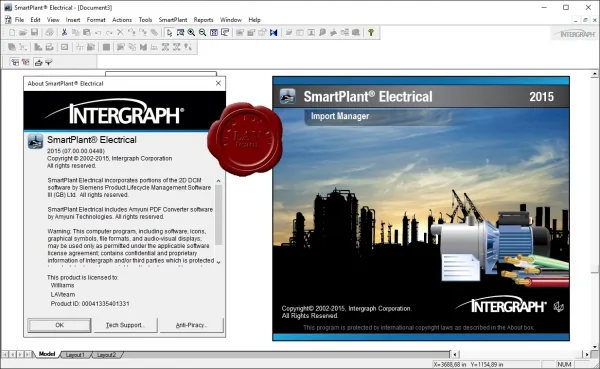Select the Zoom In magnifier tool
Screen dimensions: 600x369
point(191,33)
